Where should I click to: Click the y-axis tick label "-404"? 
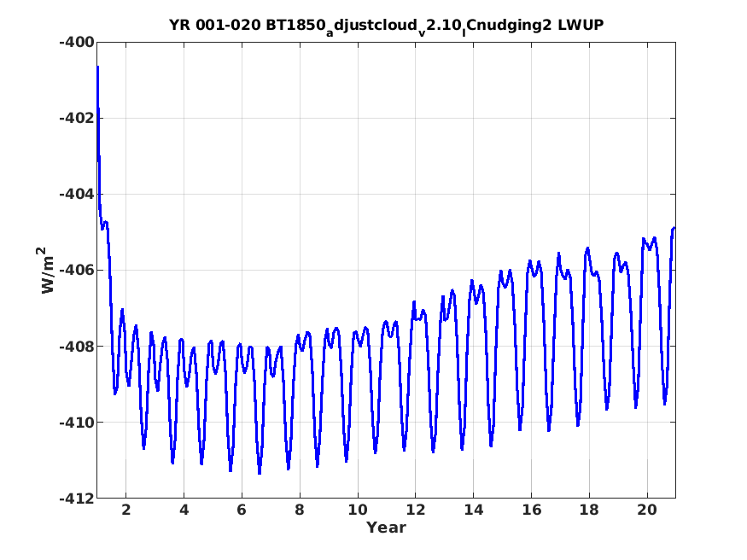pyautogui.click(x=77, y=195)
